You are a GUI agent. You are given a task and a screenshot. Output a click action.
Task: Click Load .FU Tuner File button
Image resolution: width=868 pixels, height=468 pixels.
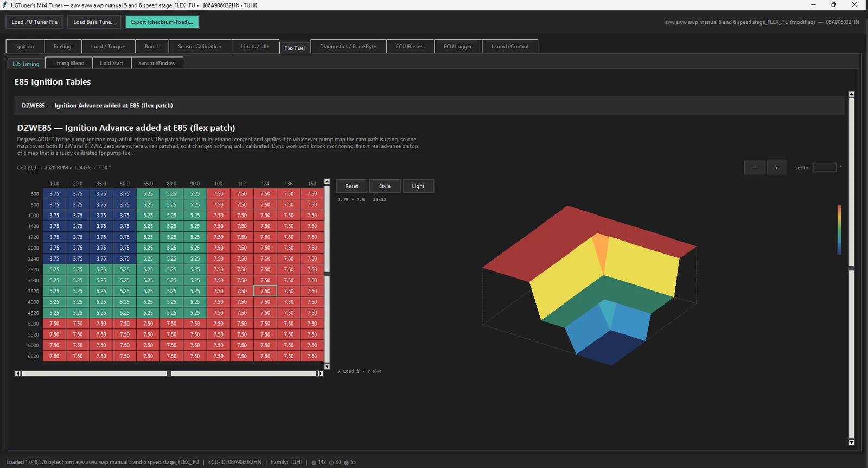point(34,22)
